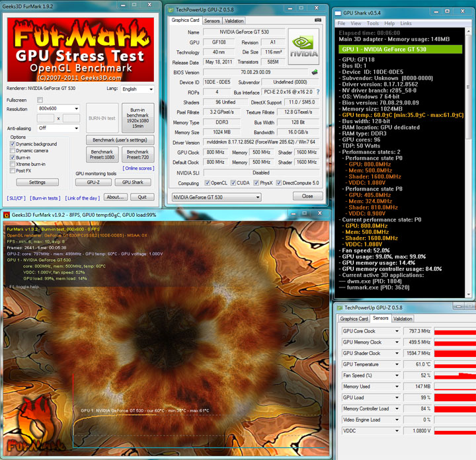This screenshot has height=460, width=476.
Task: Click the Quit button in FurMark
Action: pyautogui.click(x=142, y=197)
